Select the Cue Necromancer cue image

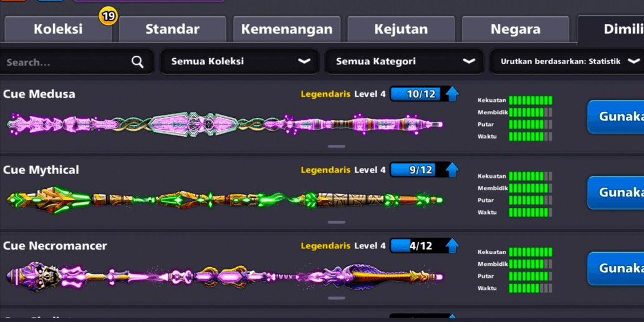click(225, 276)
